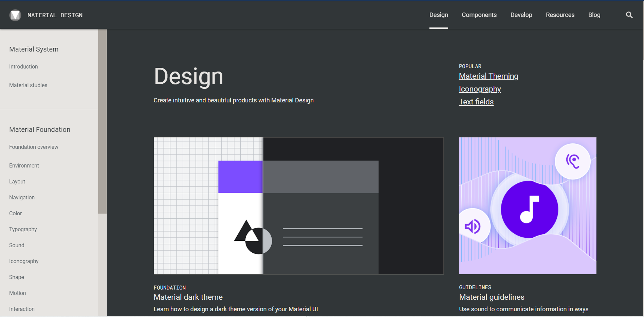Image resolution: width=644 pixels, height=317 pixels.
Task: Open the Material guidelines sound thumbnail
Action: [528, 206]
